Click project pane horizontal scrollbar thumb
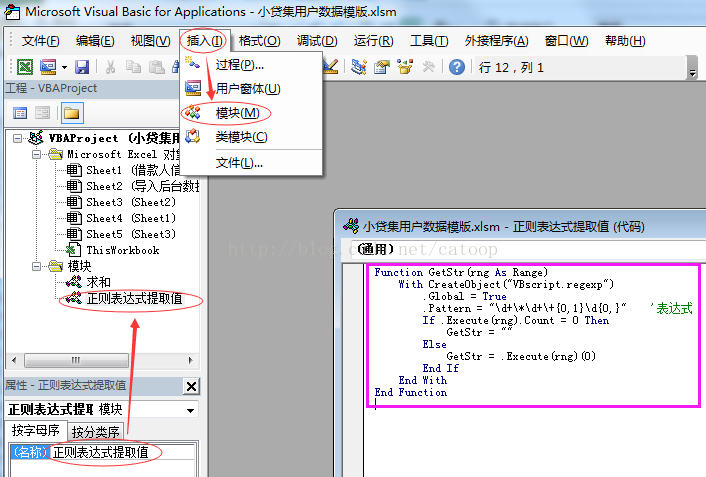The image size is (706, 477). click(x=76, y=360)
